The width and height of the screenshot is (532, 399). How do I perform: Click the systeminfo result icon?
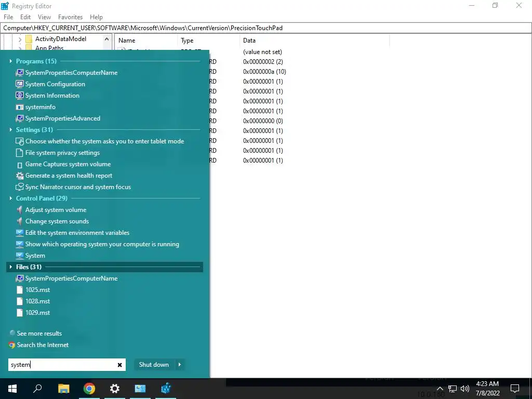coord(20,107)
